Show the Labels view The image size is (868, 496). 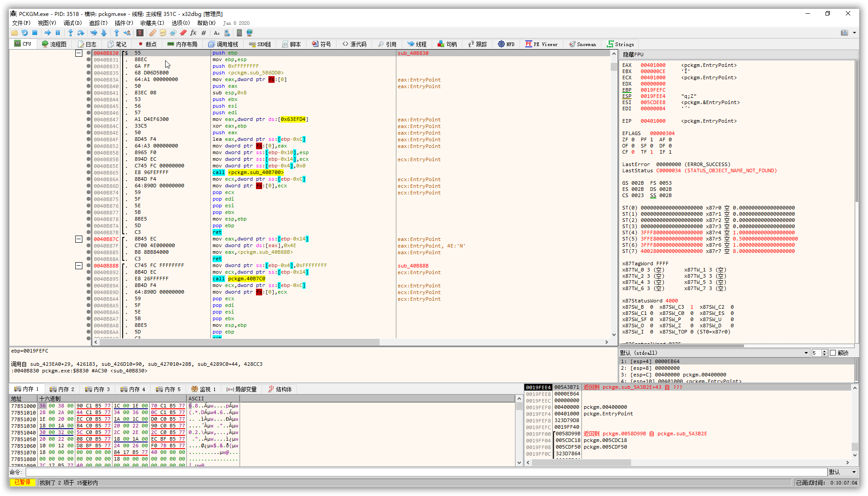pyautogui.click(x=173, y=33)
